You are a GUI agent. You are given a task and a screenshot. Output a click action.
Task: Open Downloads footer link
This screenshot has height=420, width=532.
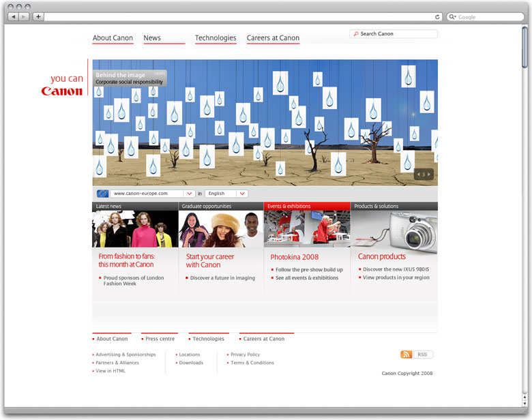click(x=191, y=363)
